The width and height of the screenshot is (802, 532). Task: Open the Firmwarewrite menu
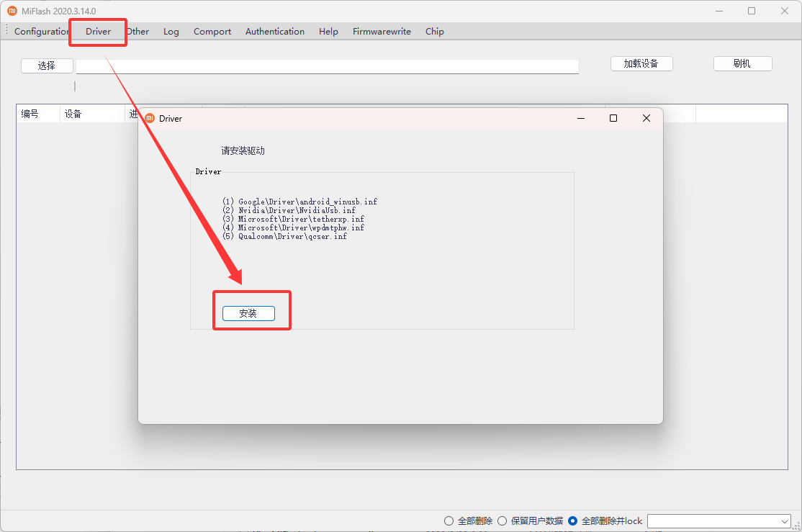pyautogui.click(x=382, y=31)
